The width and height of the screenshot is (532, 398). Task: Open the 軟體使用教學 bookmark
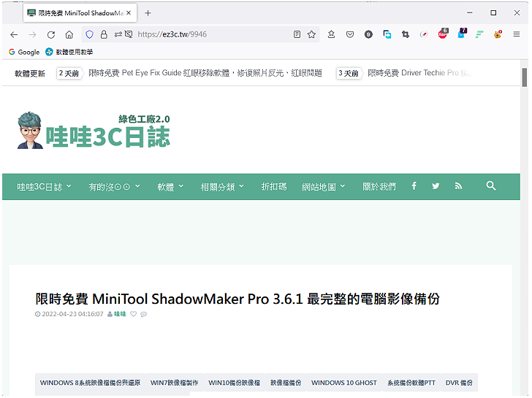coord(69,52)
